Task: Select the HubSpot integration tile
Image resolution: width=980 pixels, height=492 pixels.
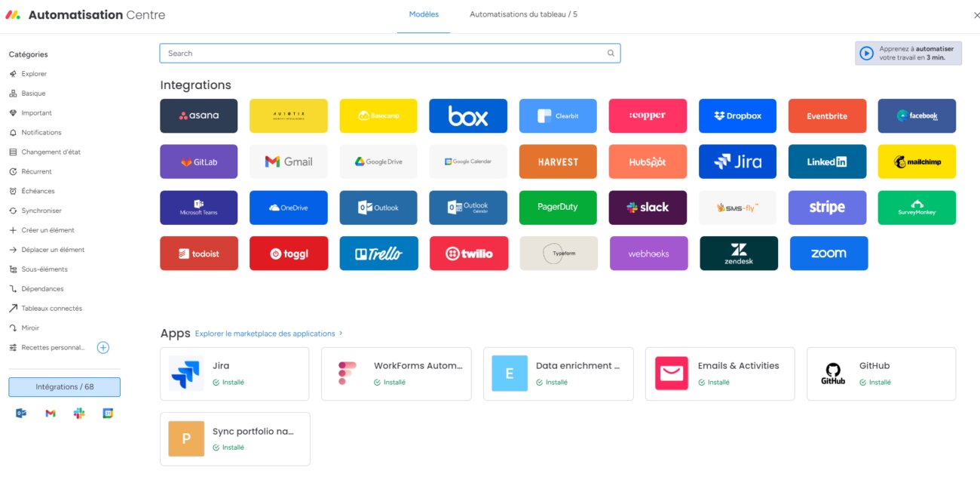Action: (x=648, y=161)
